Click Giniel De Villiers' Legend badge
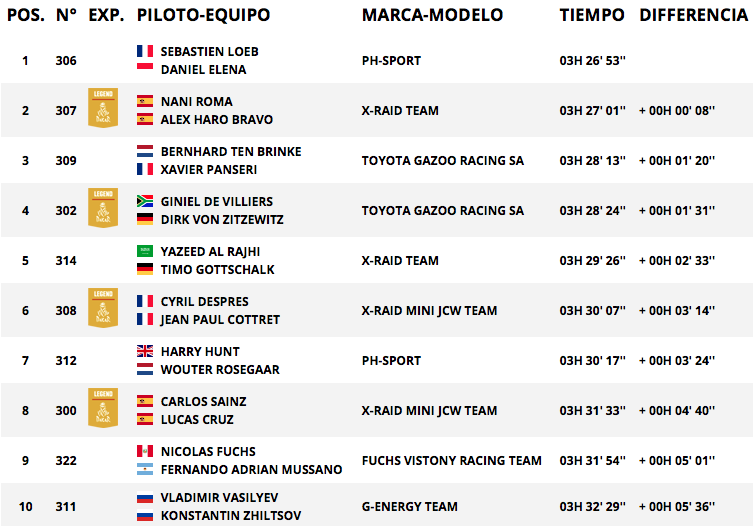This screenshot has height=526, width=753. click(103, 208)
